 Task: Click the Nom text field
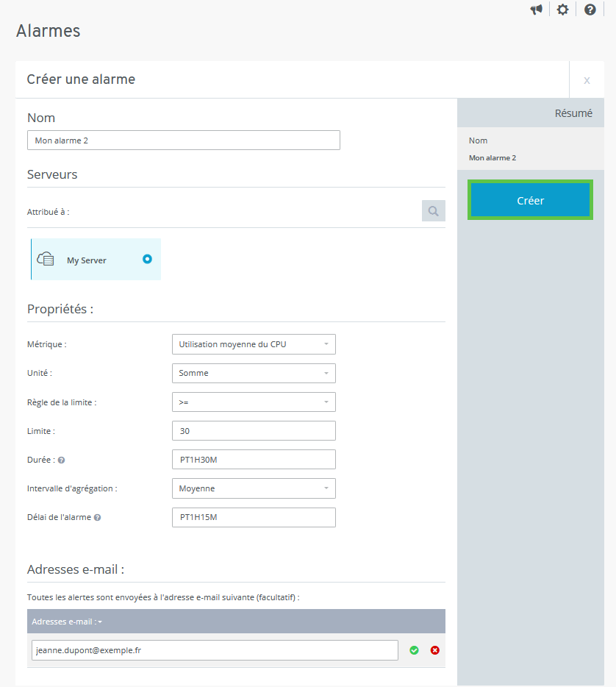(184, 140)
